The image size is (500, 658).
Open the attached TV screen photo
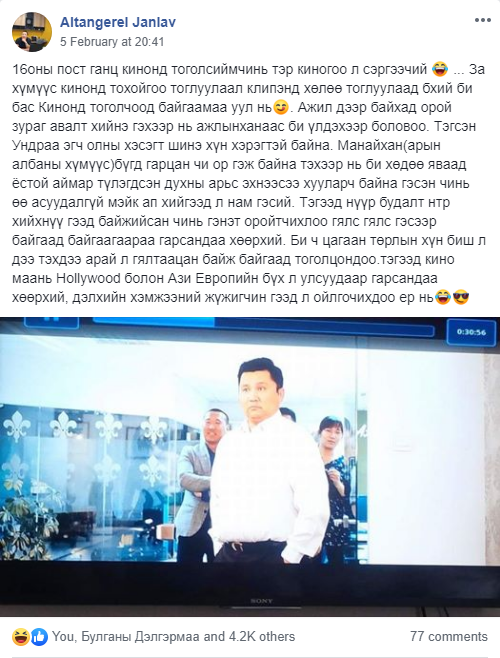coord(250,467)
